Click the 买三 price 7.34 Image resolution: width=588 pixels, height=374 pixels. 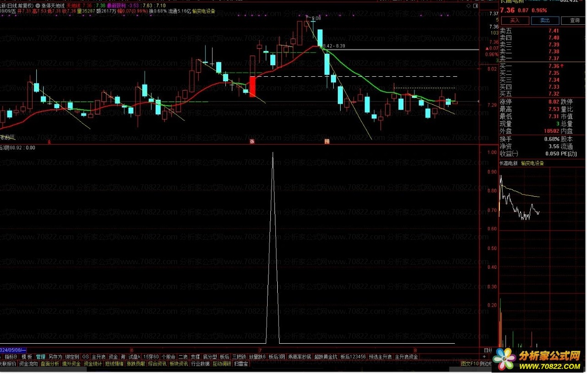pyautogui.click(x=554, y=80)
